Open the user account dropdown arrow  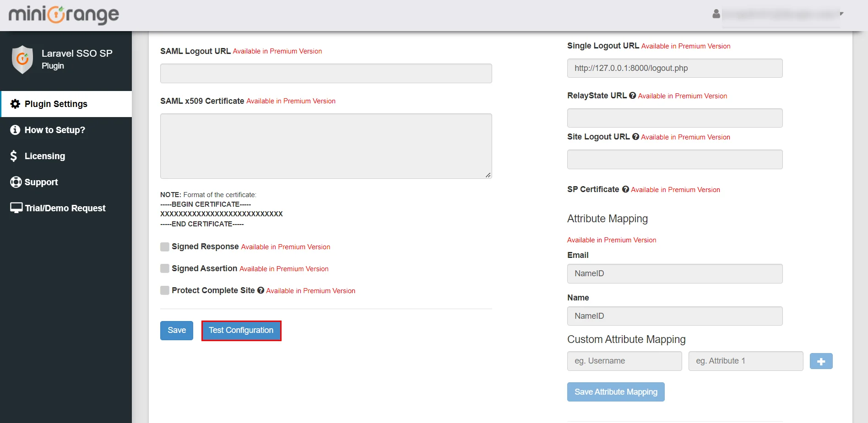point(841,14)
